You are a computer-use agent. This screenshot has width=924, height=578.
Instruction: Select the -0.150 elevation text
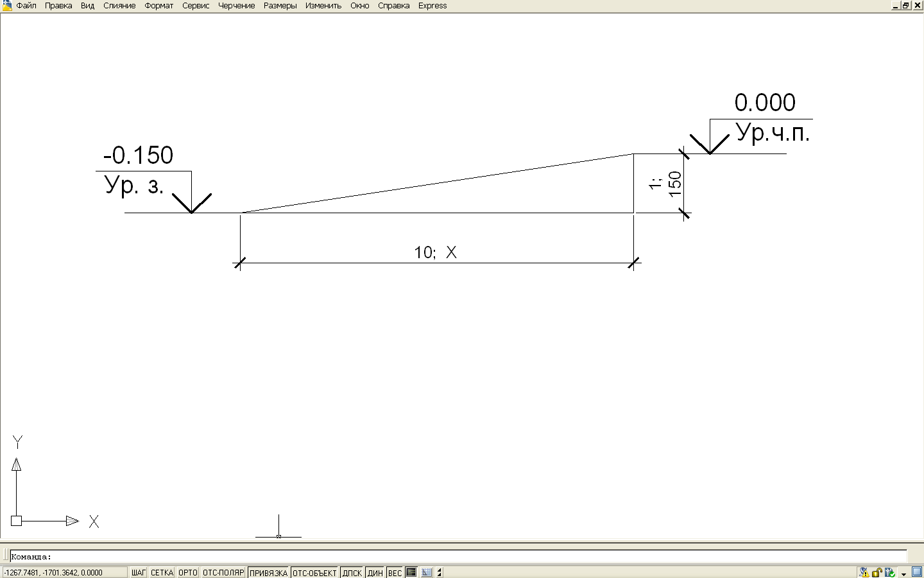[x=138, y=155]
